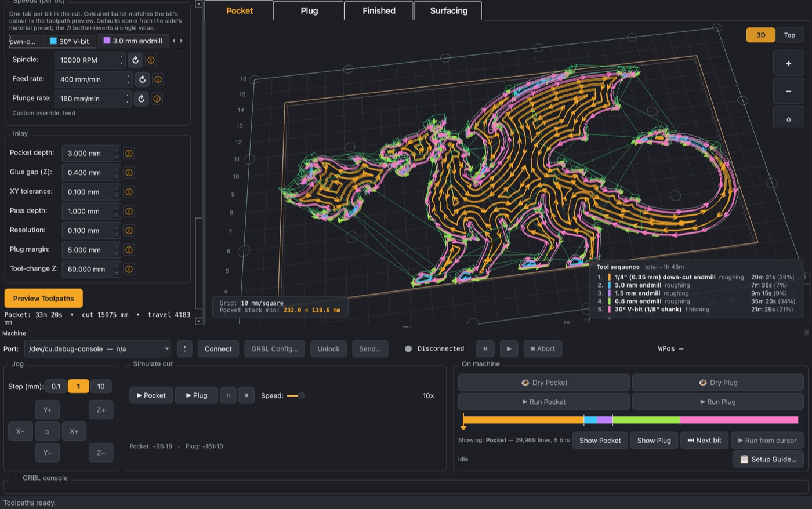
Task: Select 1 mm jog step
Action: 78,386
